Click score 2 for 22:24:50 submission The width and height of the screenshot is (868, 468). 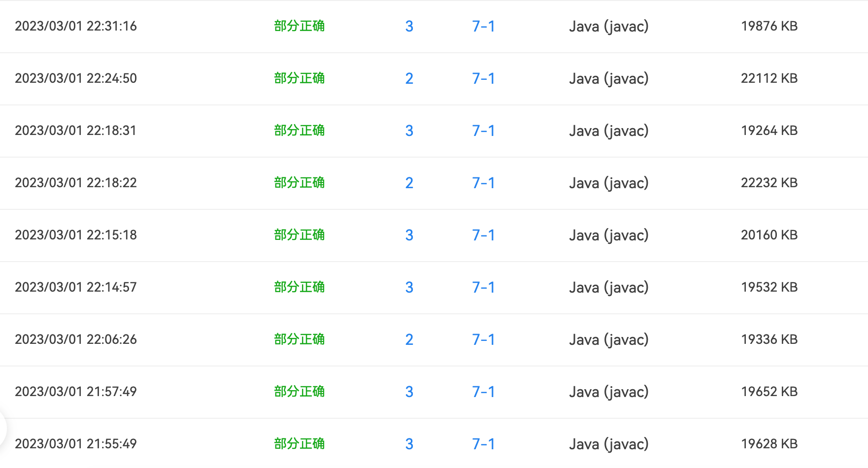pyautogui.click(x=409, y=78)
